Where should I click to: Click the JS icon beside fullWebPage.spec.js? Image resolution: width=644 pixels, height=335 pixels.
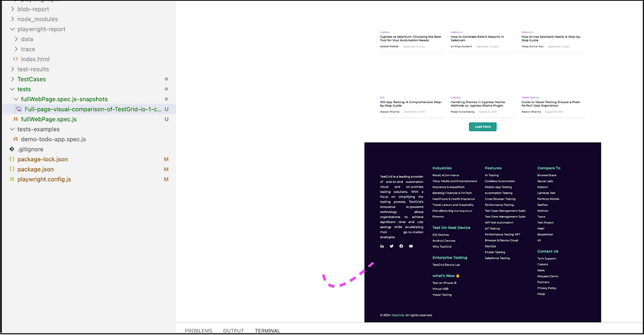[15, 119]
